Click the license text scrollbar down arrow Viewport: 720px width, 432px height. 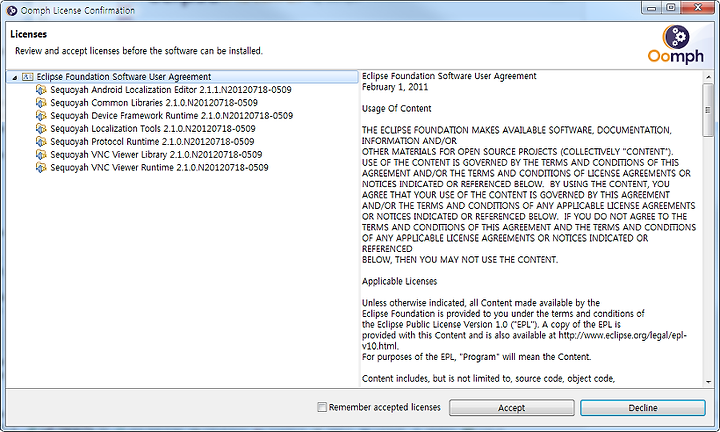click(x=708, y=381)
